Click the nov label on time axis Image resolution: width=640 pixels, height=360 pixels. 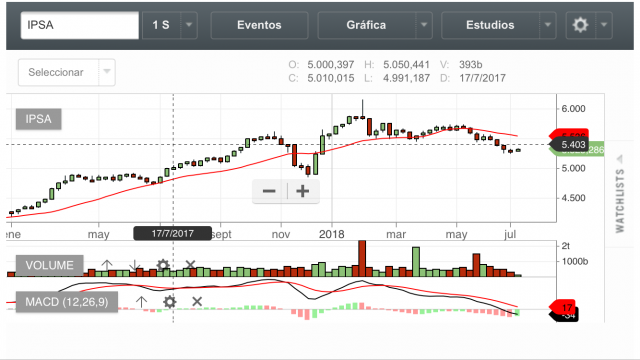281,235
